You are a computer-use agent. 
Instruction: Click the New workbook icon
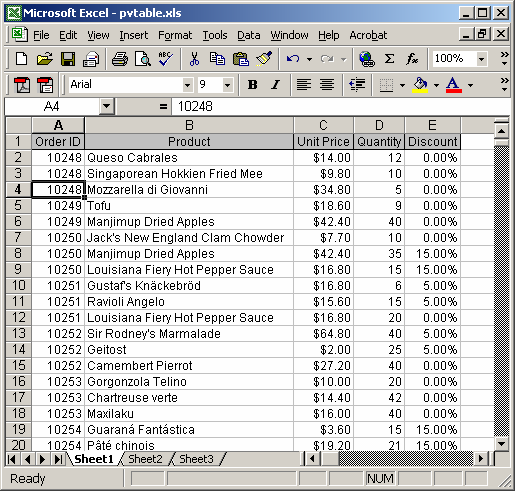(x=21, y=59)
